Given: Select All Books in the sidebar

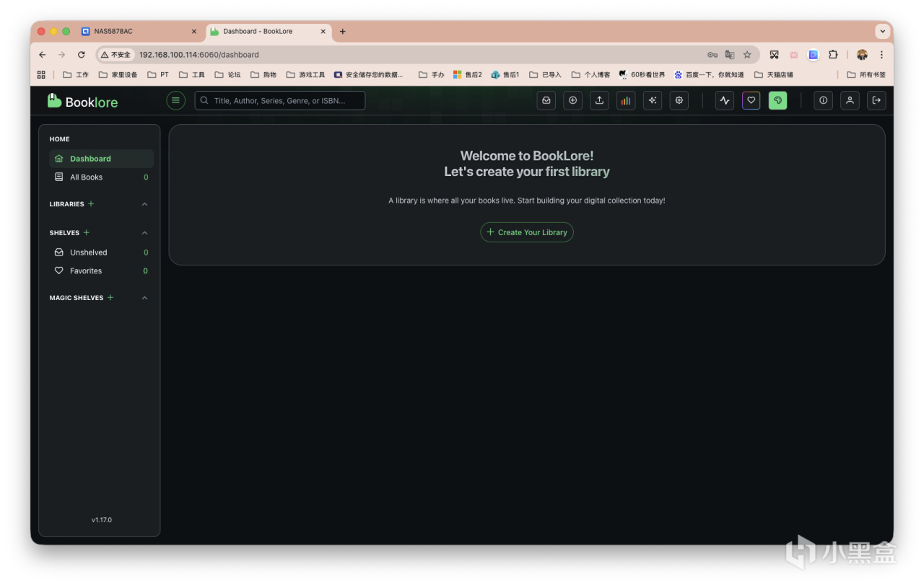Looking at the screenshot, I should [x=101, y=177].
